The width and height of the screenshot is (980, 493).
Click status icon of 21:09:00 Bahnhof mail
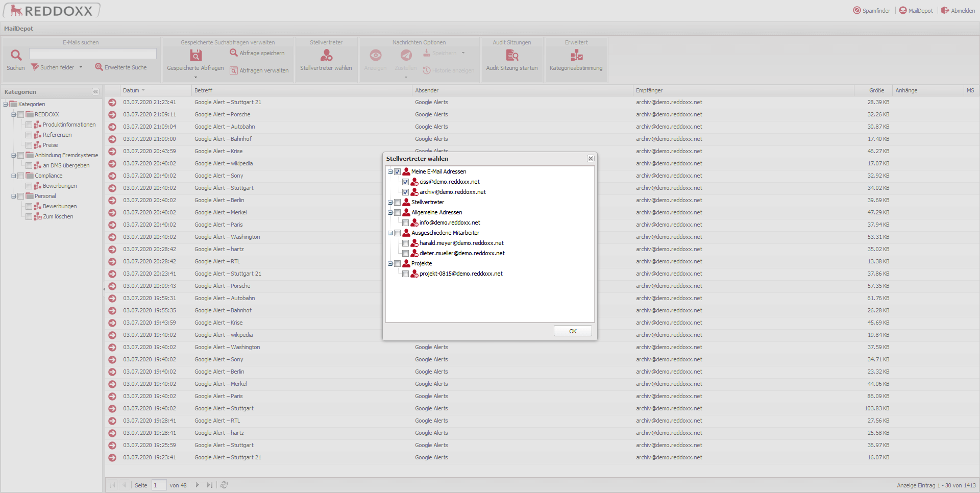coord(112,139)
